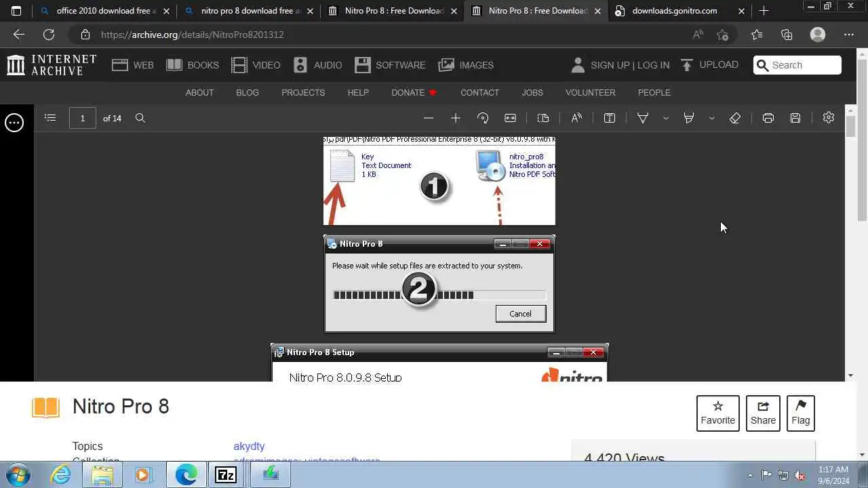The width and height of the screenshot is (868, 488).
Task: Zoom in the PDF viewer
Action: [x=456, y=118]
